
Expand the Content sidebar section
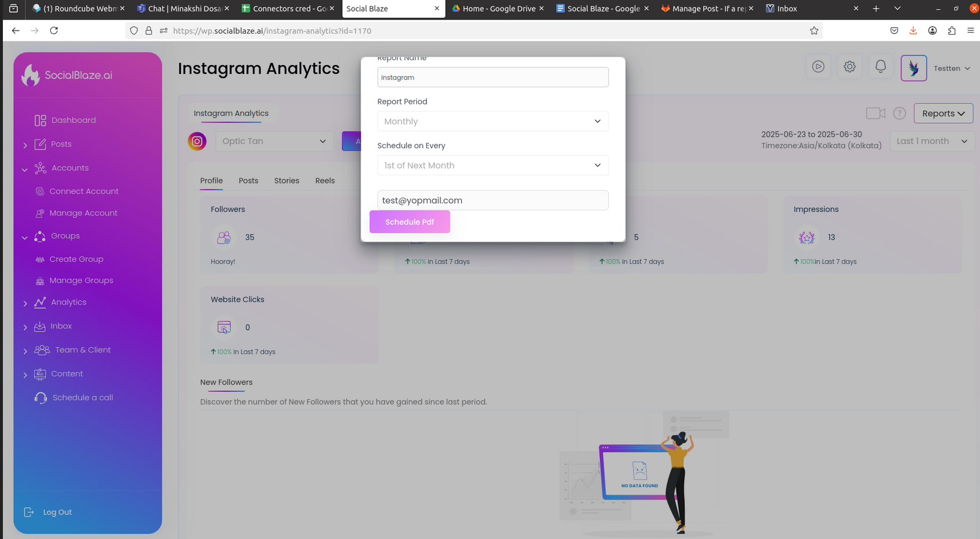point(25,375)
